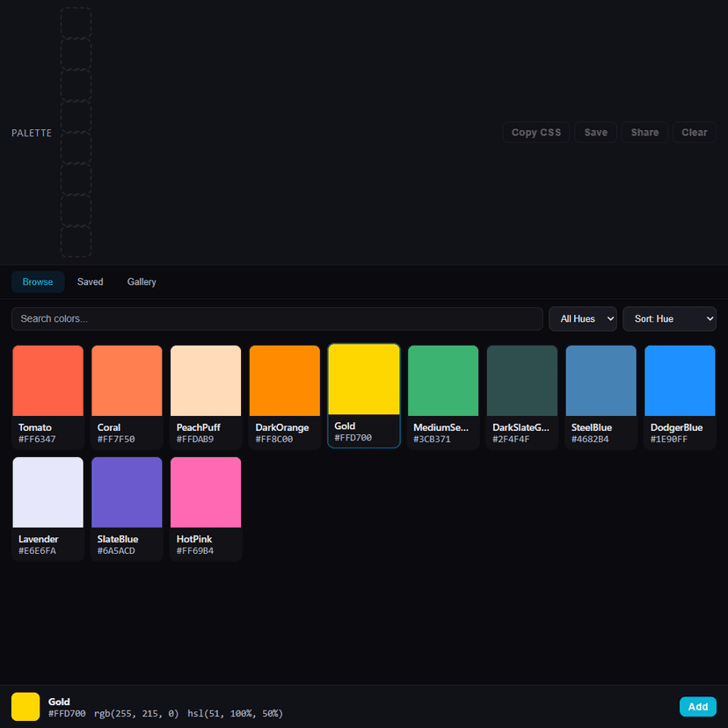This screenshot has height=728, width=728.
Task: Select the Tomato color swatch
Action: [47, 380]
